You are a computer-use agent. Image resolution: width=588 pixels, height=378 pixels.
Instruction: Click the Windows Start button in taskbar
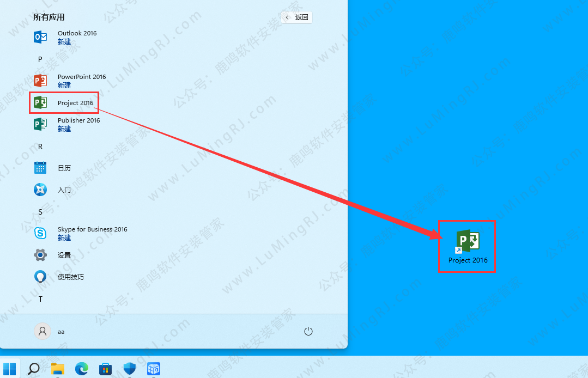(x=10, y=369)
